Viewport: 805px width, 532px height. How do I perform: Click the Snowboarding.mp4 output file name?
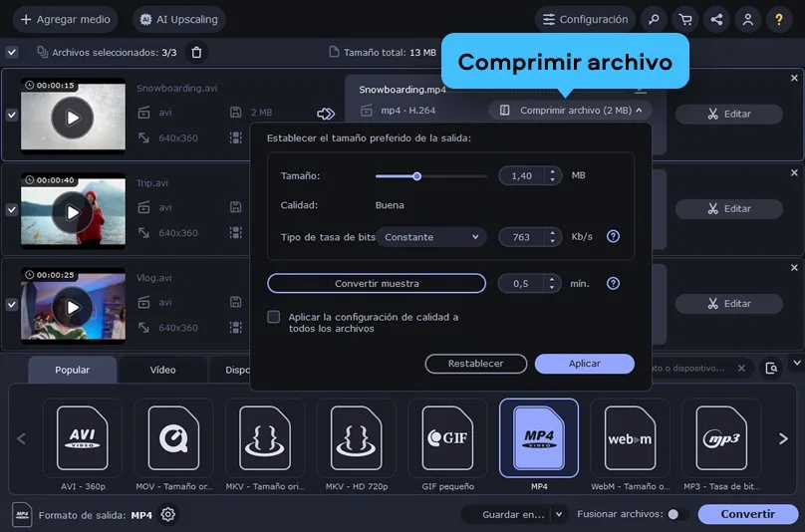pyautogui.click(x=402, y=90)
